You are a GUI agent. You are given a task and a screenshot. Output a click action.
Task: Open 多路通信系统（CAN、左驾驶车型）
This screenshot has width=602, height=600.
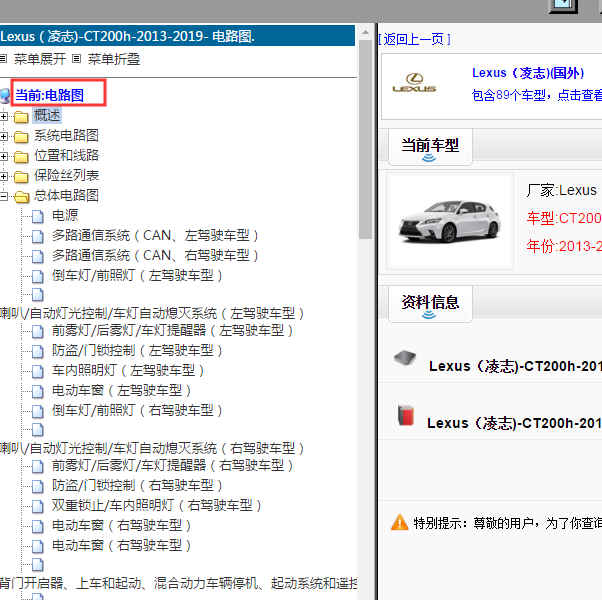coord(155,235)
